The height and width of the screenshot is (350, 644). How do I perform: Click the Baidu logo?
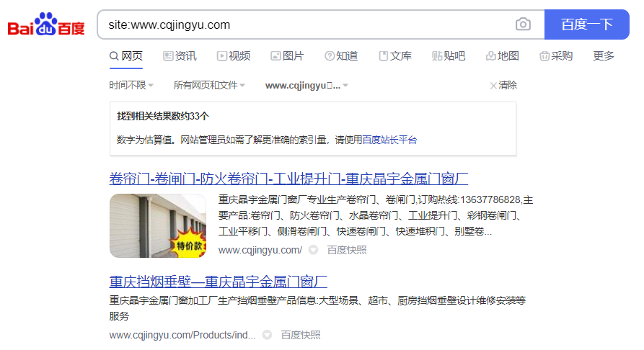click(x=46, y=24)
